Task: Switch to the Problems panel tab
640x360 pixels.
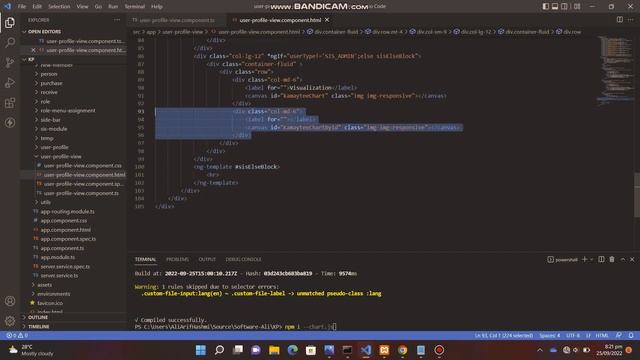Action: (x=177, y=259)
